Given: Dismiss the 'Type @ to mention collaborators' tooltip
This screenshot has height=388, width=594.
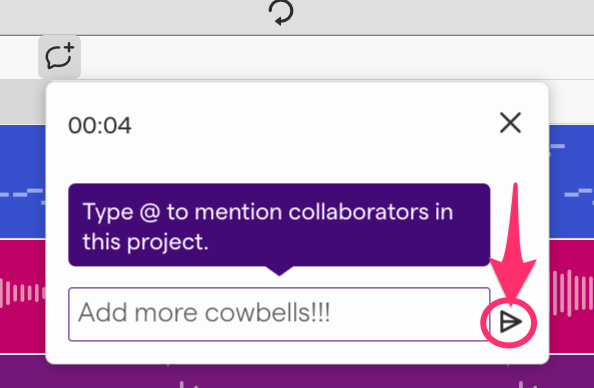Looking at the screenshot, I should click(x=279, y=225).
